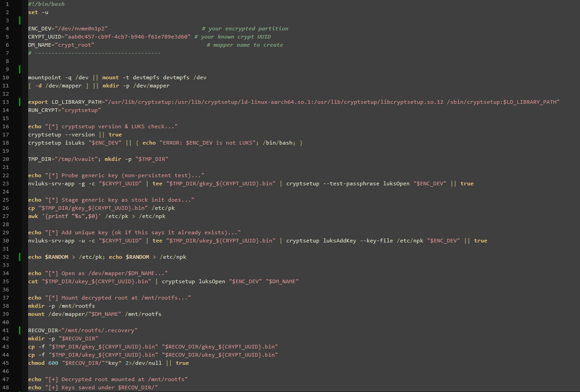
Task: Click line number 48 in the gutter
Action: [x=6, y=387]
